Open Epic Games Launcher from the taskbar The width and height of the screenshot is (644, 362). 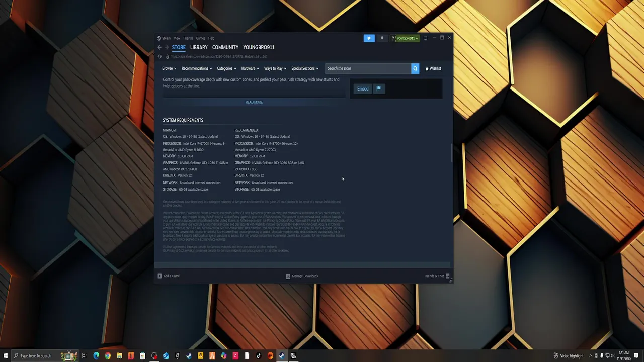(x=178, y=356)
